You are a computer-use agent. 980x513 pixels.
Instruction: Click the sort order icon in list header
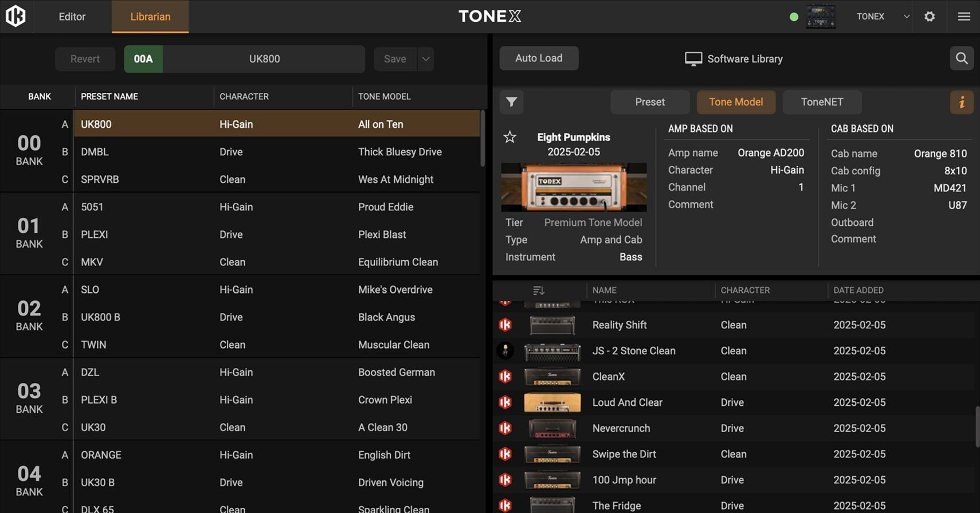point(538,291)
